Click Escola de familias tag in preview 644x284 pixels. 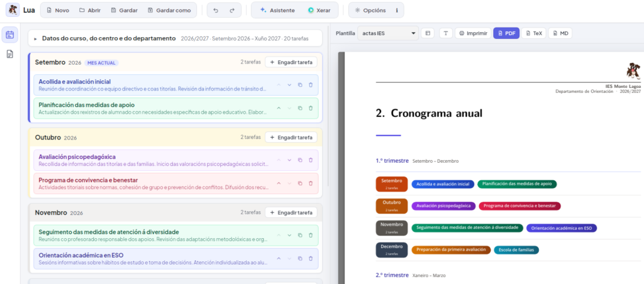tap(516, 249)
